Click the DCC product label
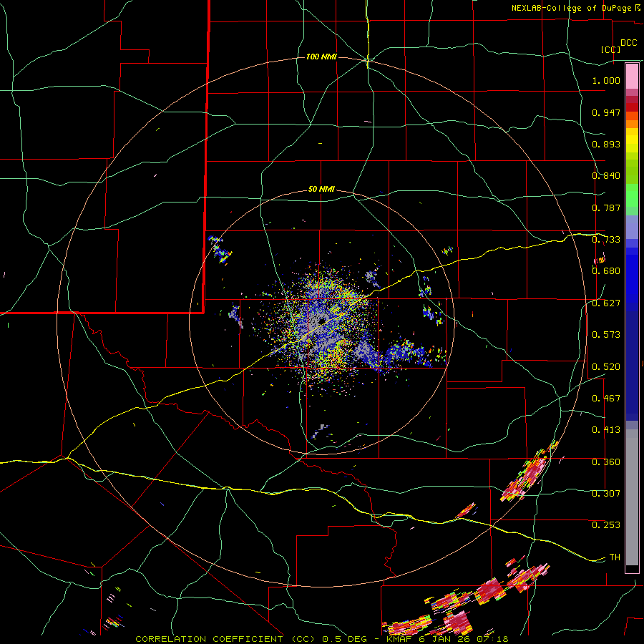This screenshot has height=644, width=644. coord(628,43)
